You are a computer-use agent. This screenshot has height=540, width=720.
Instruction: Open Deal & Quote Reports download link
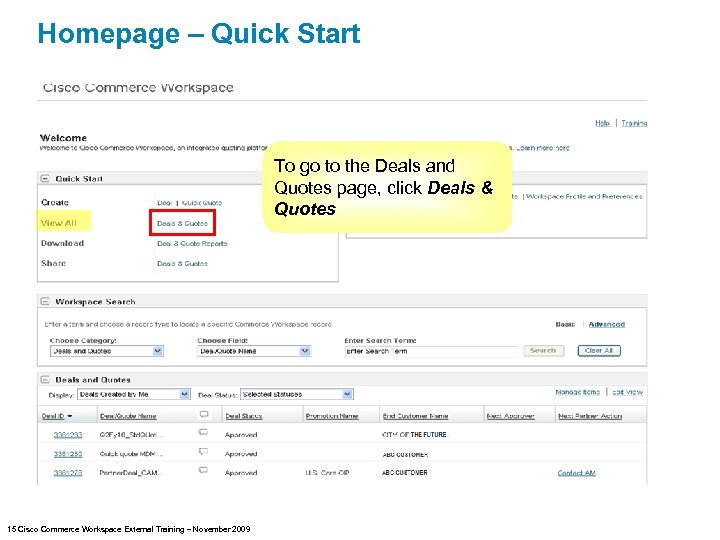192,244
